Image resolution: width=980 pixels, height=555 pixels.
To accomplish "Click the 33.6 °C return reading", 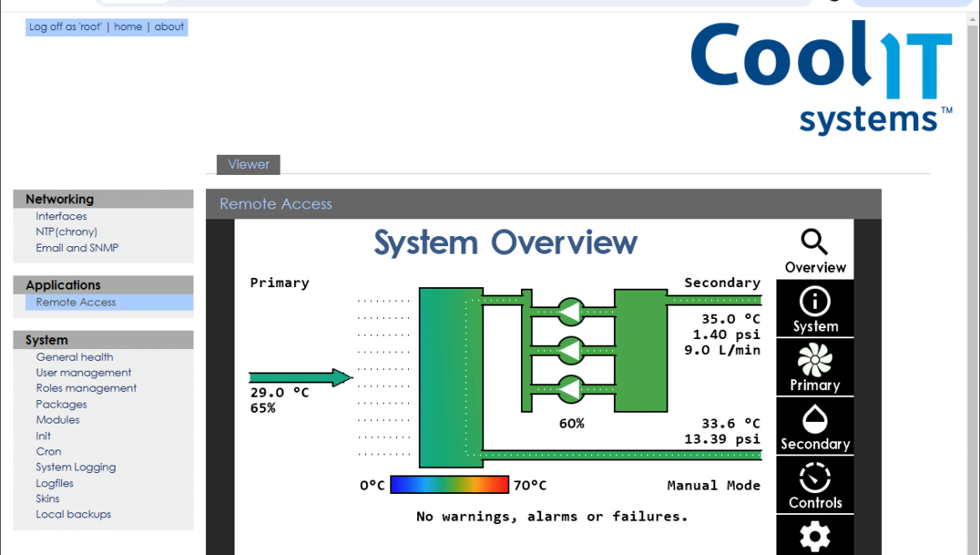I will 730,424.
